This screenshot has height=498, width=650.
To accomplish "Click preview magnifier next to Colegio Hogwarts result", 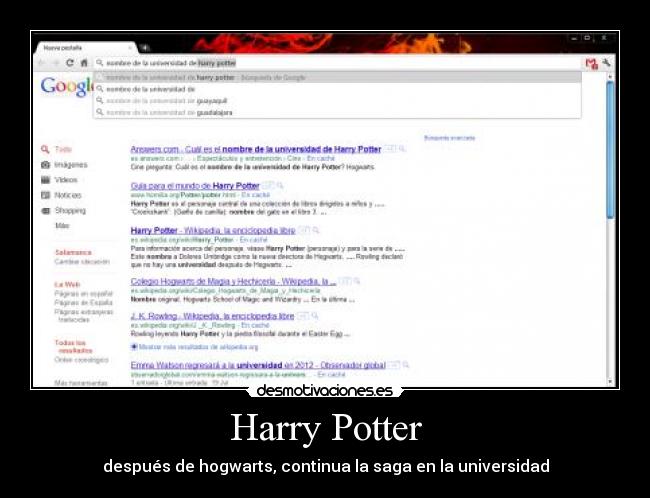I will [x=356, y=281].
